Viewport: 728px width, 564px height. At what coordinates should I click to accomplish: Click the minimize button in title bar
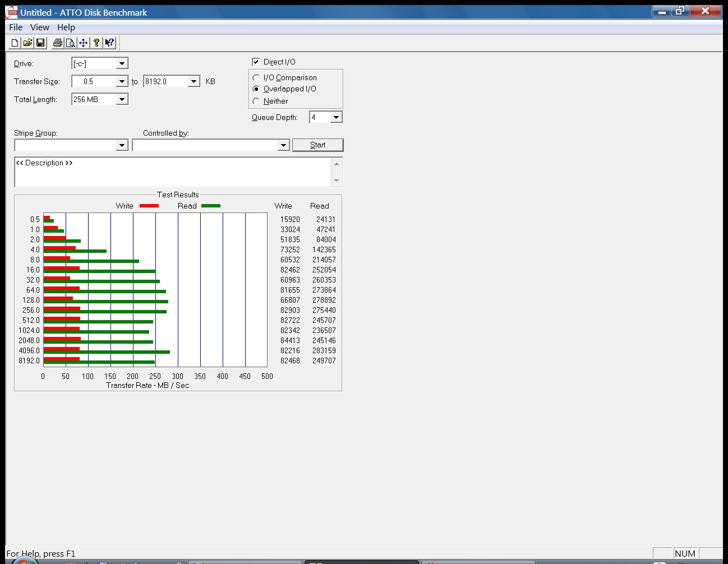click(662, 11)
